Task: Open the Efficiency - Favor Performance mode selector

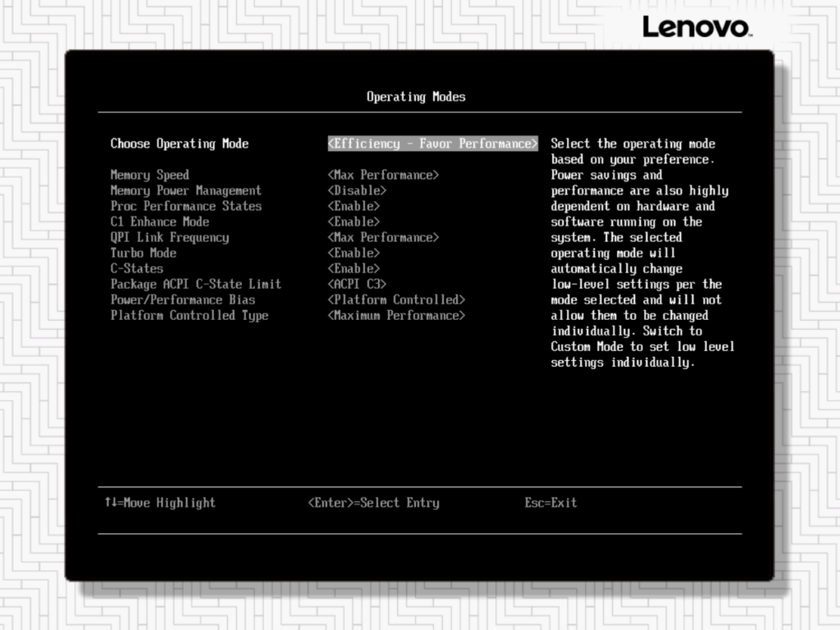Action: coord(432,144)
